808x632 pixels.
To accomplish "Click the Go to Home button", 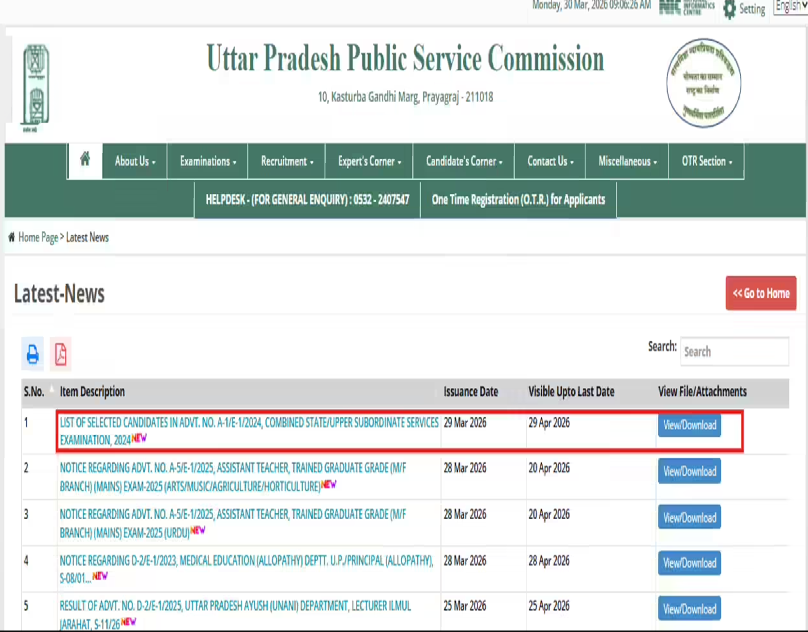I will click(x=760, y=293).
